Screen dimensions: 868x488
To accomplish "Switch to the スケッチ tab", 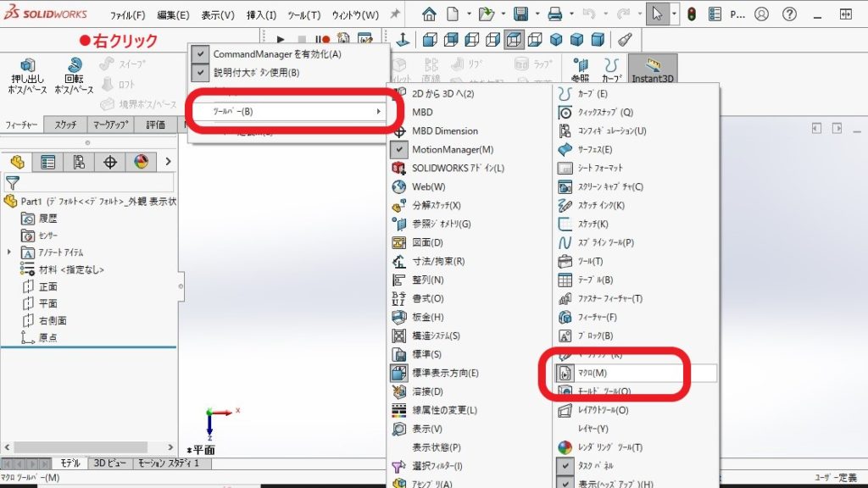I will point(65,125).
